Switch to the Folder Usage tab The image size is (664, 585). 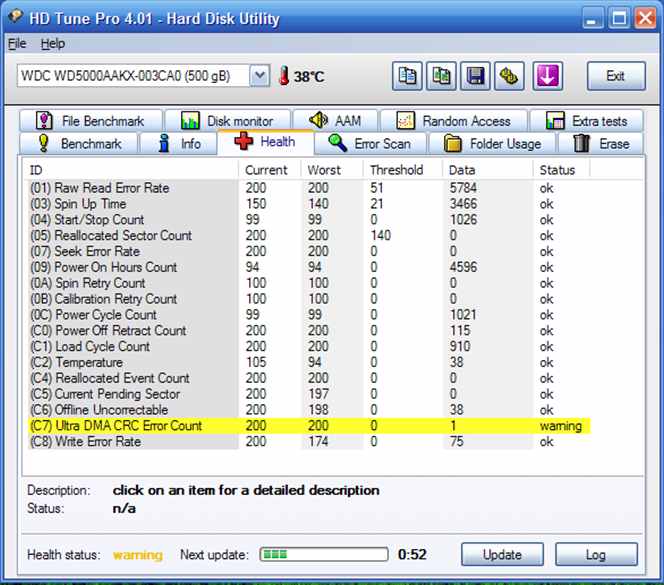492,144
